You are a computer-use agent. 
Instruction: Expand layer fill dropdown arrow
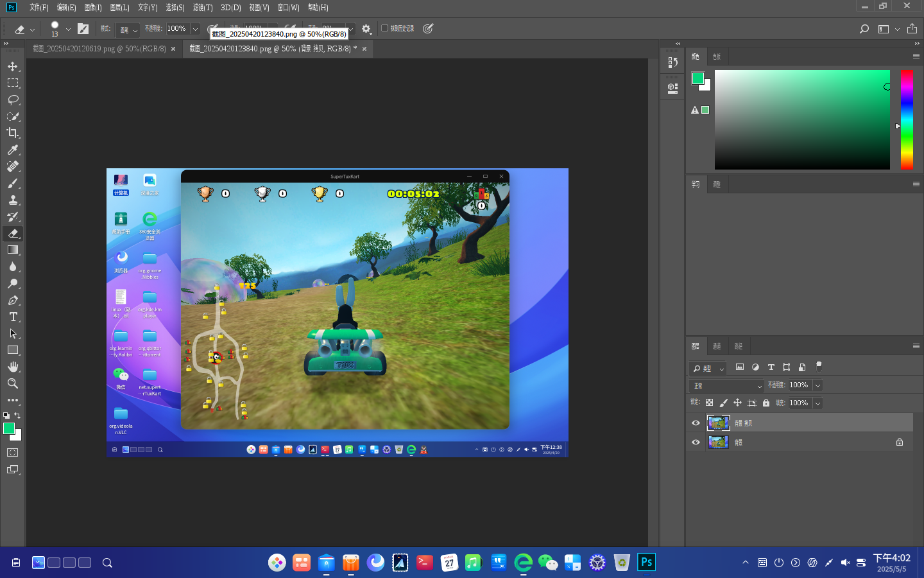(x=817, y=403)
